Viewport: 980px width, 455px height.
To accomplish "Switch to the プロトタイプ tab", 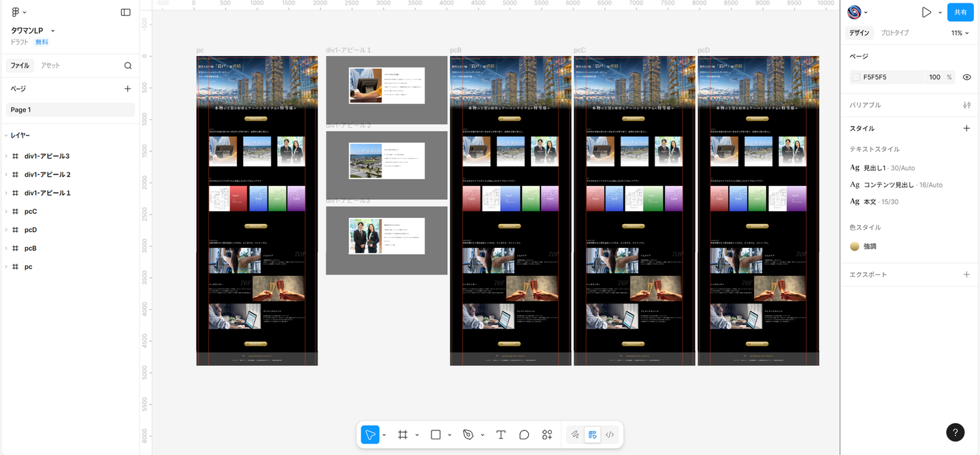I will [x=894, y=33].
